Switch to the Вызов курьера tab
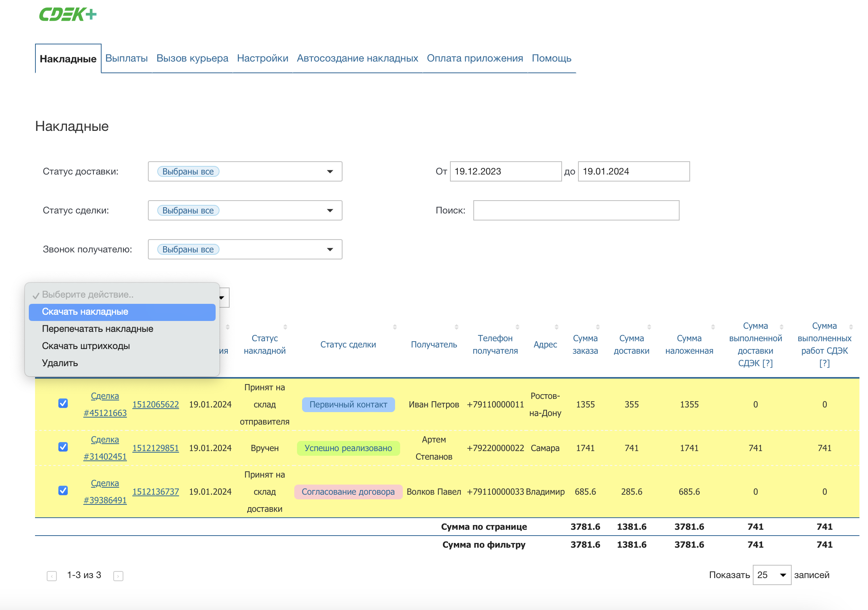The image size is (868, 610). (x=192, y=58)
